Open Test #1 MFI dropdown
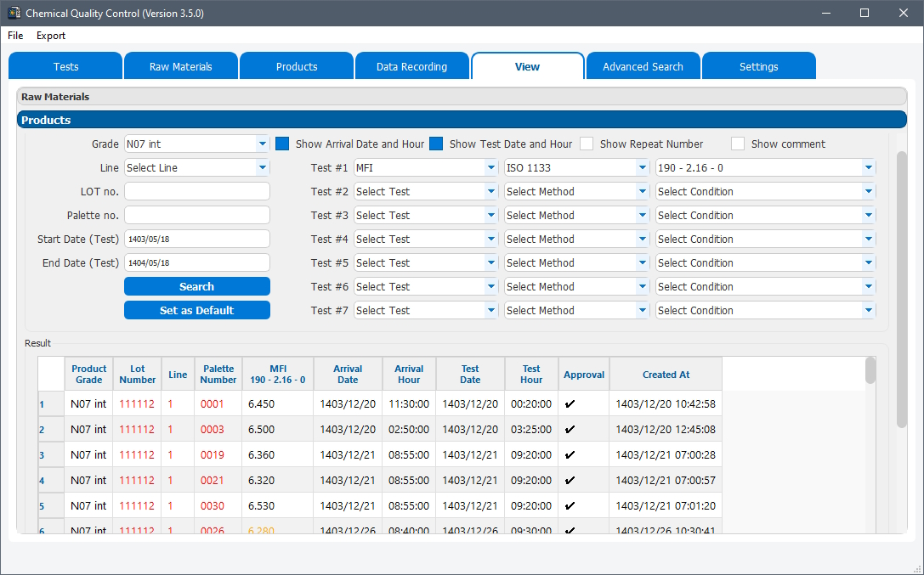Screen dimensions: 924x575 click(x=426, y=168)
